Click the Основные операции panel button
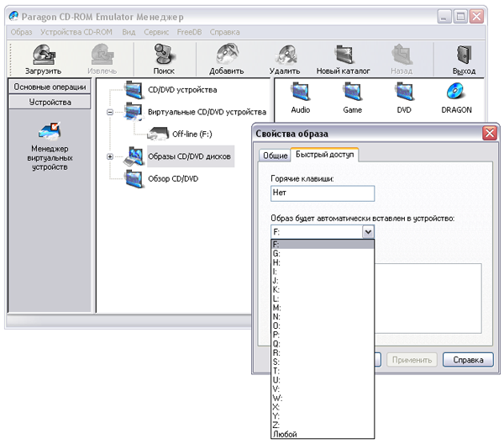 pos(50,87)
